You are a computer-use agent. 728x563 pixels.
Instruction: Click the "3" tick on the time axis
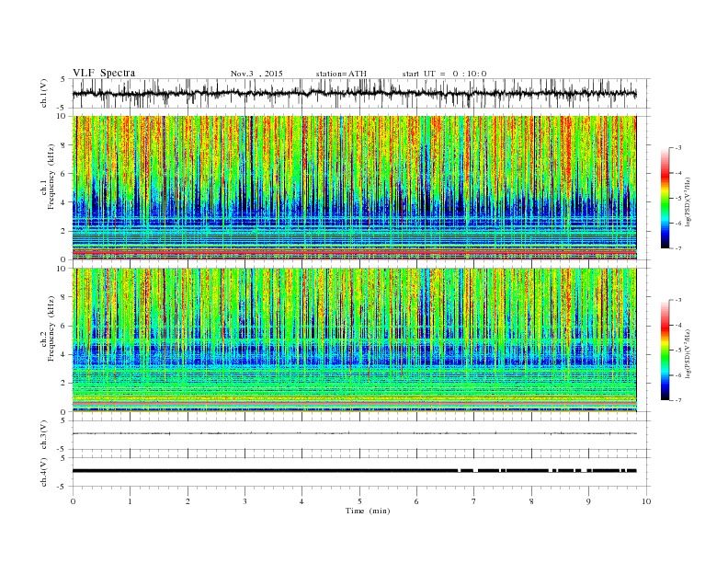point(245,501)
